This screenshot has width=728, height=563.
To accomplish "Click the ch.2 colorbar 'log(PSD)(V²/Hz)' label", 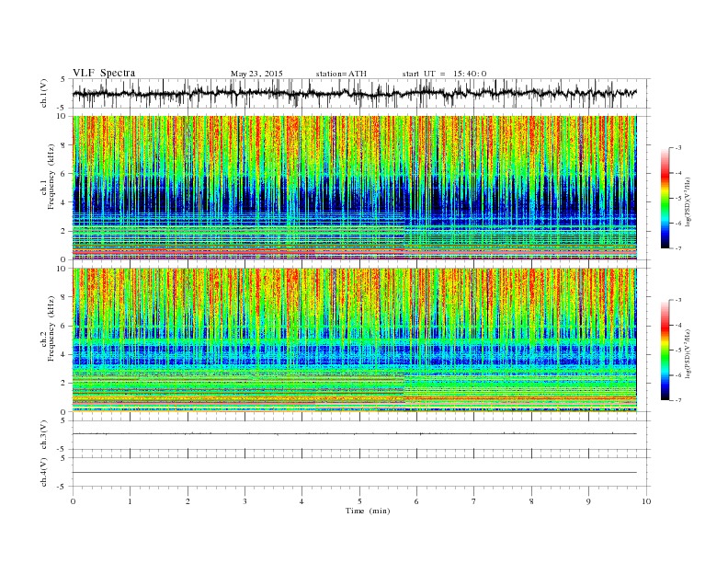I will tap(688, 353).
